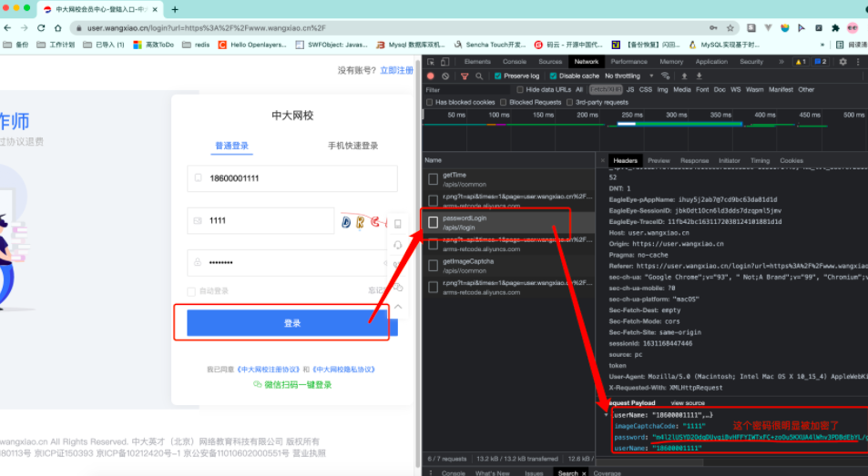Check the 自动登录 auto login box

click(x=191, y=291)
